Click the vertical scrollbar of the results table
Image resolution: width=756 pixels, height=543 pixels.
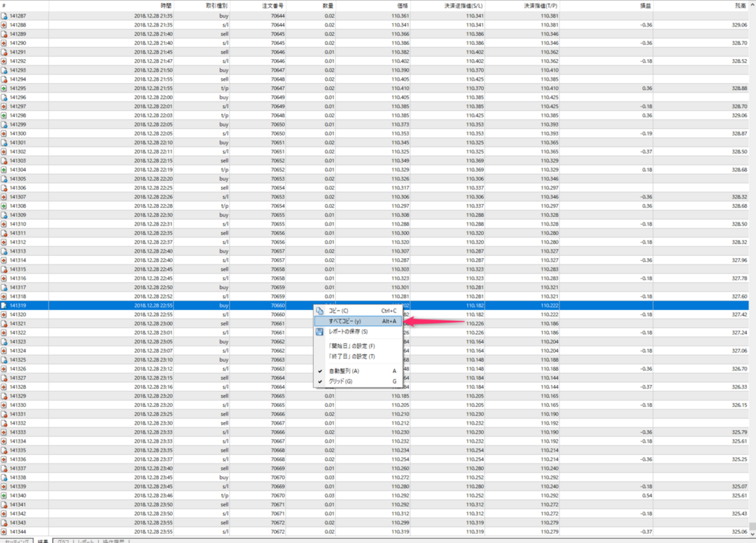(753, 267)
